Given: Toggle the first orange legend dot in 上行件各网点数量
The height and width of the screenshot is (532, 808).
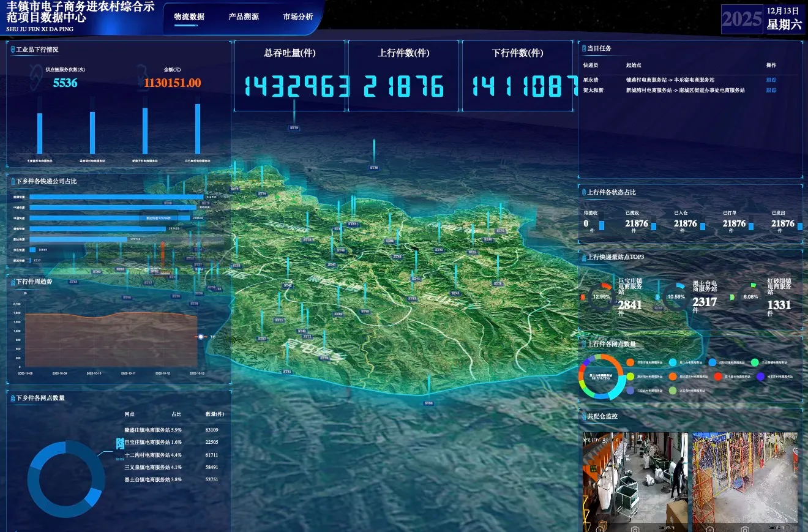Looking at the screenshot, I should point(630,362).
